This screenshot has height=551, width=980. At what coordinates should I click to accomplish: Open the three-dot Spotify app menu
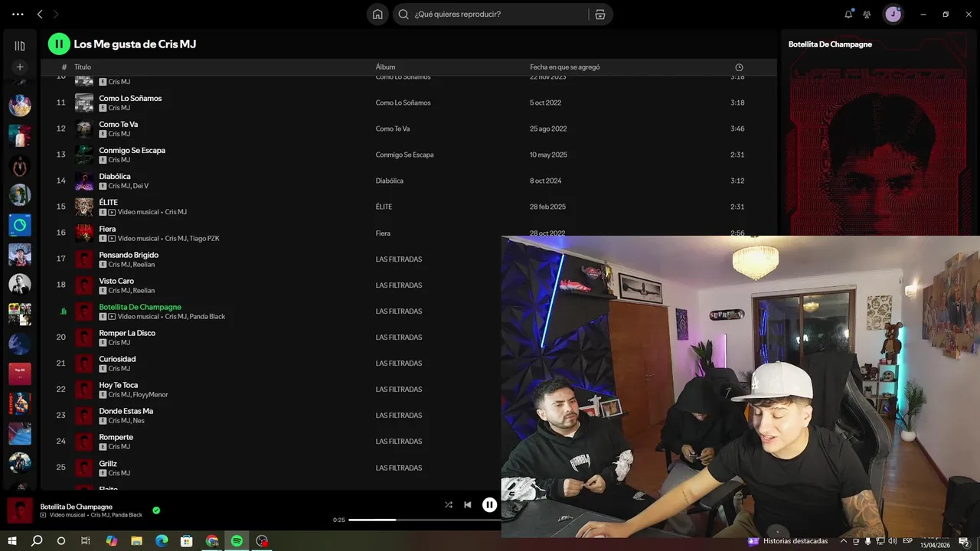18,14
